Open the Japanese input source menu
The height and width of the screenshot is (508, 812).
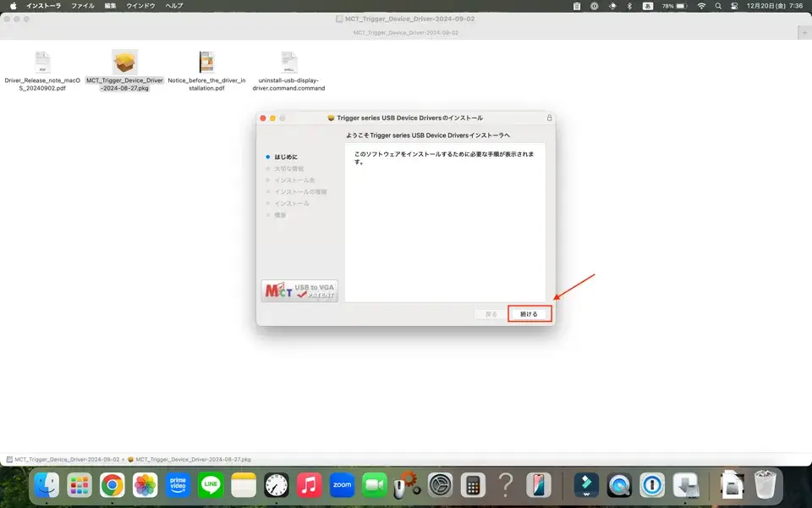click(x=647, y=6)
